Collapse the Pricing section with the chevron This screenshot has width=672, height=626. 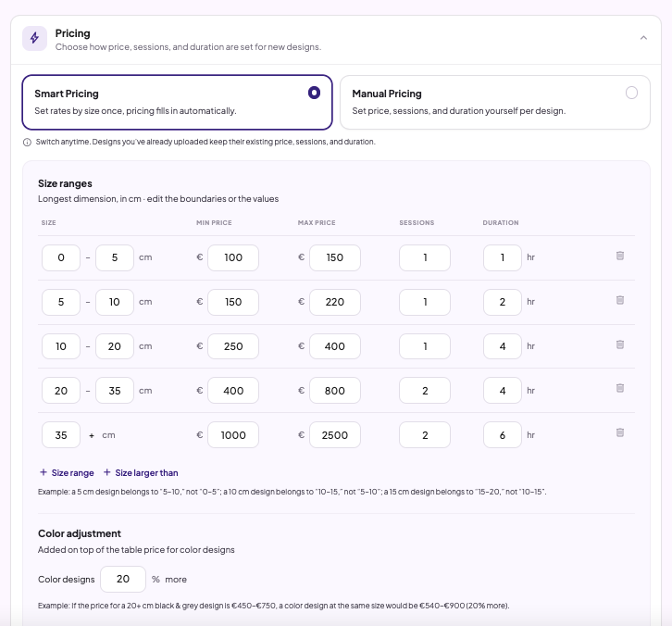click(x=643, y=38)
